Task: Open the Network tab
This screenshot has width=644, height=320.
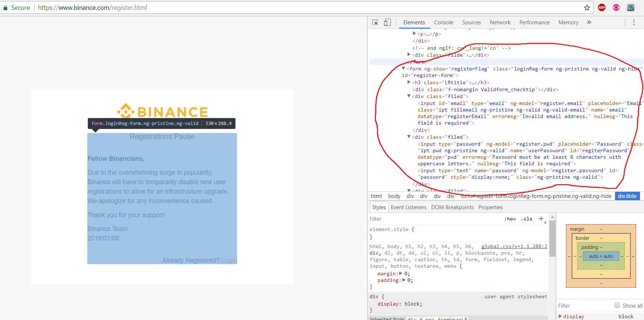Action: point(500,23)
